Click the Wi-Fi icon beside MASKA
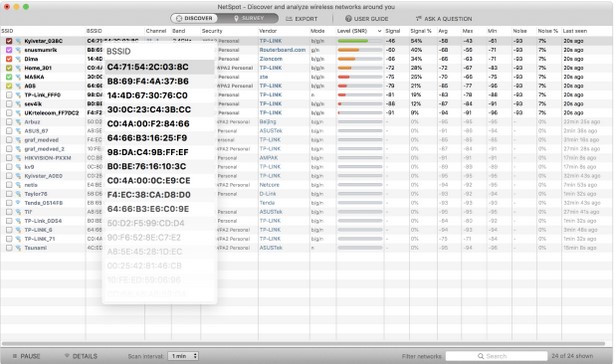Viewport: 616px width, 364px height. point(18,77)
